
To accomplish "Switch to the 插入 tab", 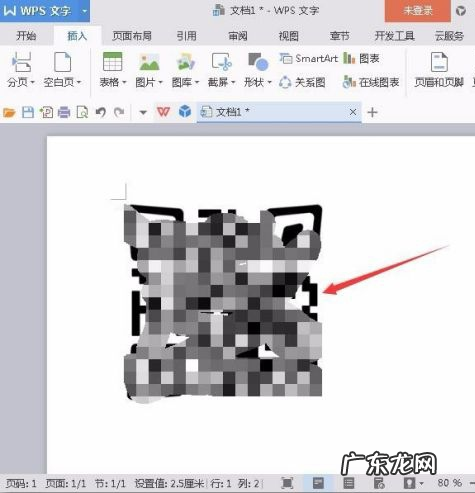I will tap(77, 36).
